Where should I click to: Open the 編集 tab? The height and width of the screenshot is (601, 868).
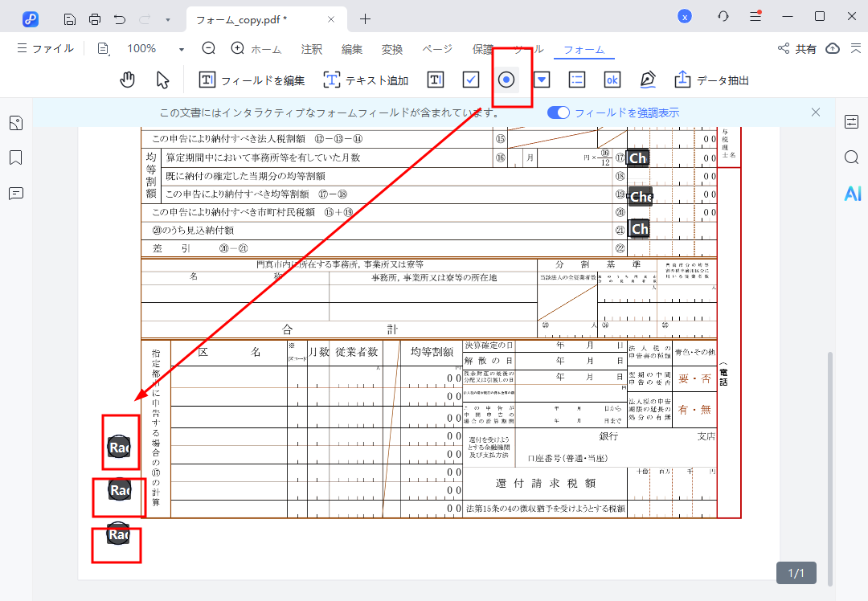(352, 49)
